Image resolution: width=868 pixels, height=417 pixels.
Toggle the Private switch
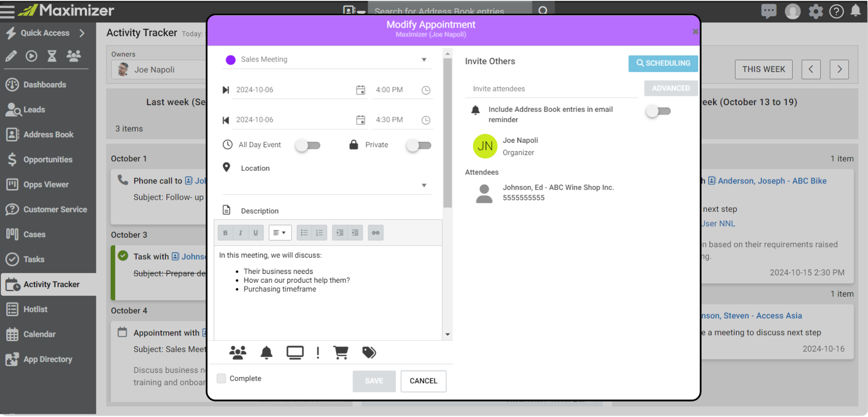(x=419, y=145)
